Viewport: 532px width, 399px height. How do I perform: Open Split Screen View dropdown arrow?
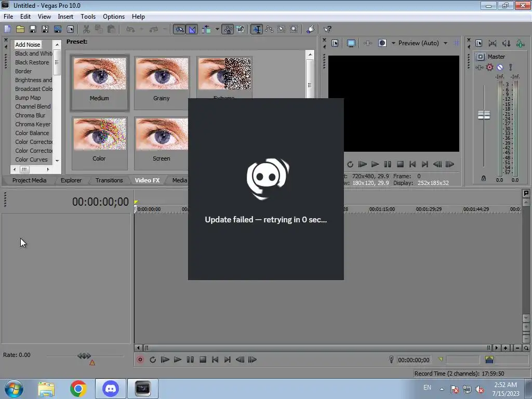click(x=393, y=43)
